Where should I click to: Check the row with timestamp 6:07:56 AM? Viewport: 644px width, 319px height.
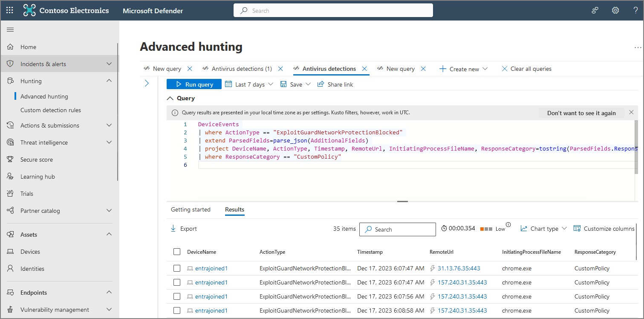[x=177, y=296]
